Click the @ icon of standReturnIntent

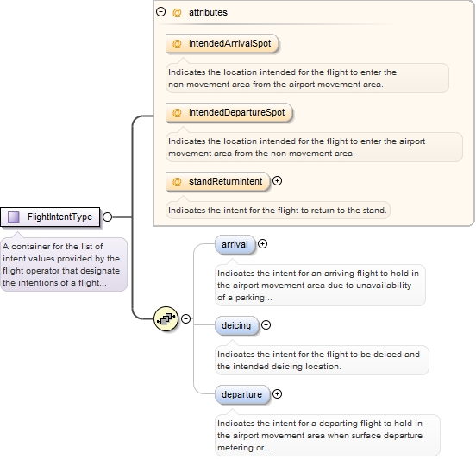click(x=177, y=182)
